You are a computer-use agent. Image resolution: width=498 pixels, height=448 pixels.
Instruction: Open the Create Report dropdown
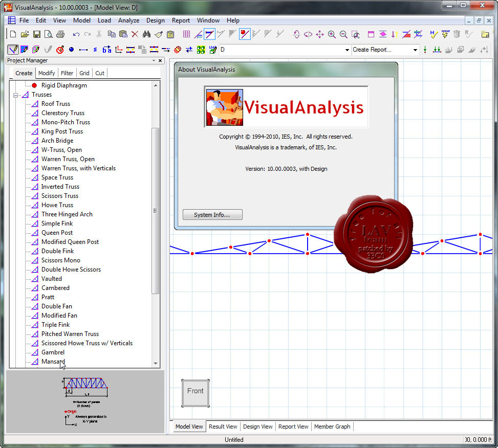[x=415, y=50]
